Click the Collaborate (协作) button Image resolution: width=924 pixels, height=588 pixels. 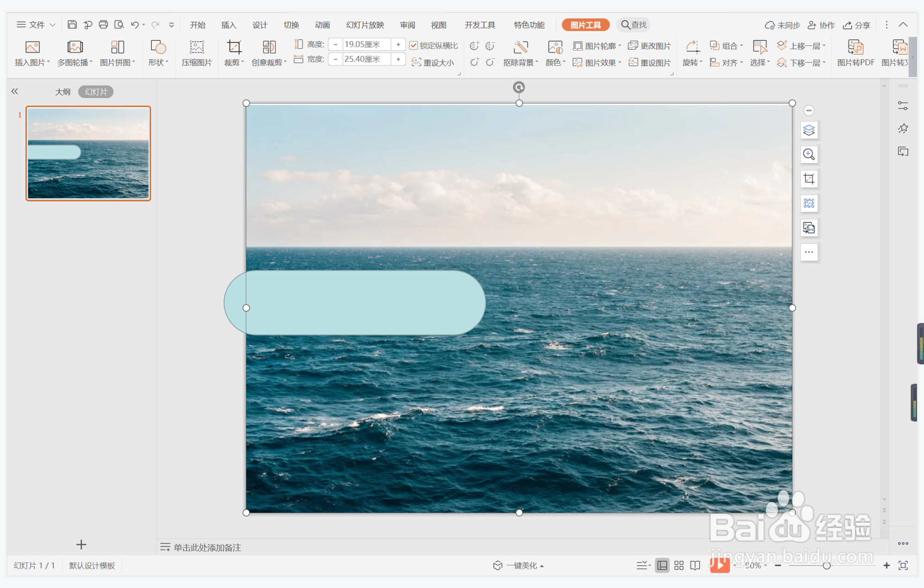(x=821, y=25)
